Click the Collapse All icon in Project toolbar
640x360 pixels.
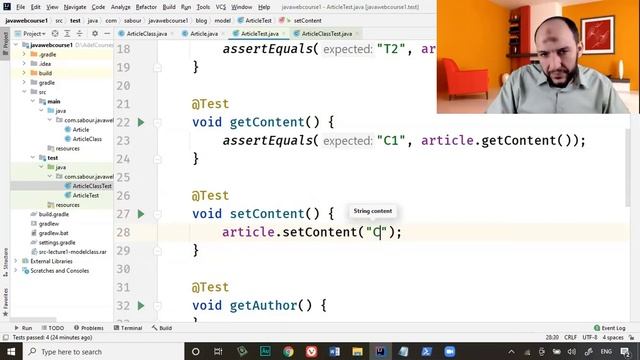(79, 33)
